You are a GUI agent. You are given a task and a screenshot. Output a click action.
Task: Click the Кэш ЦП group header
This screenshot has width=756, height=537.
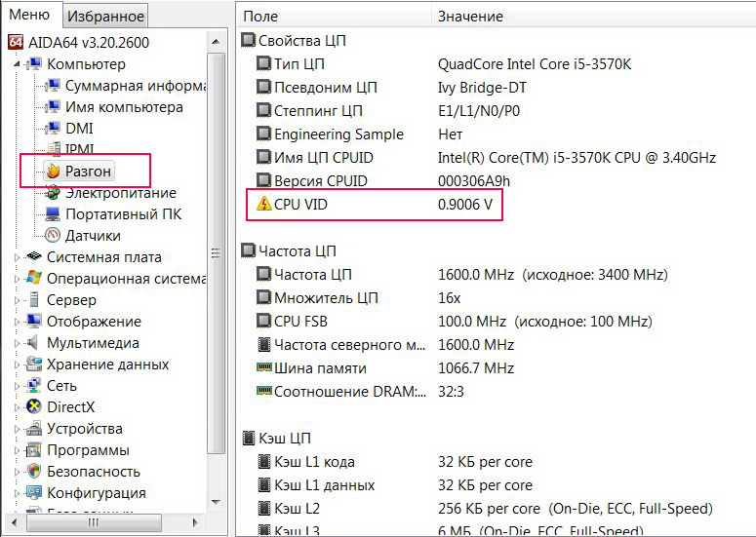point(276,439)
